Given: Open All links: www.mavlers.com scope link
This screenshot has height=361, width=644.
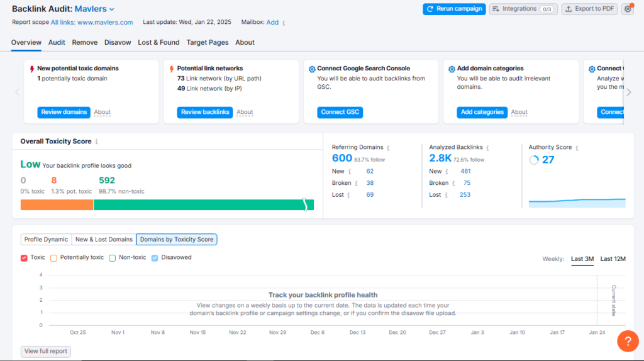Looking at the screenshot, I should click(92, 22).
